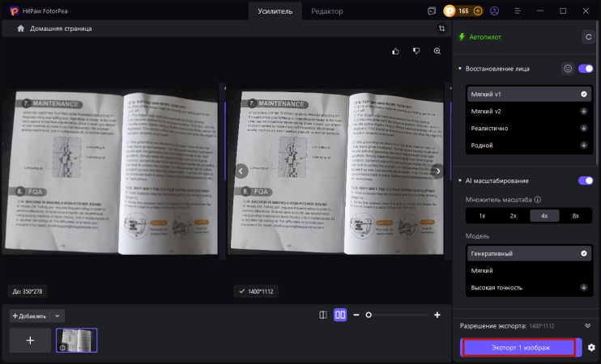Viewport: 601px width, 364px height.
Task: Toggle the Восстановление лица switch
Action: click(x=585, y=69)
